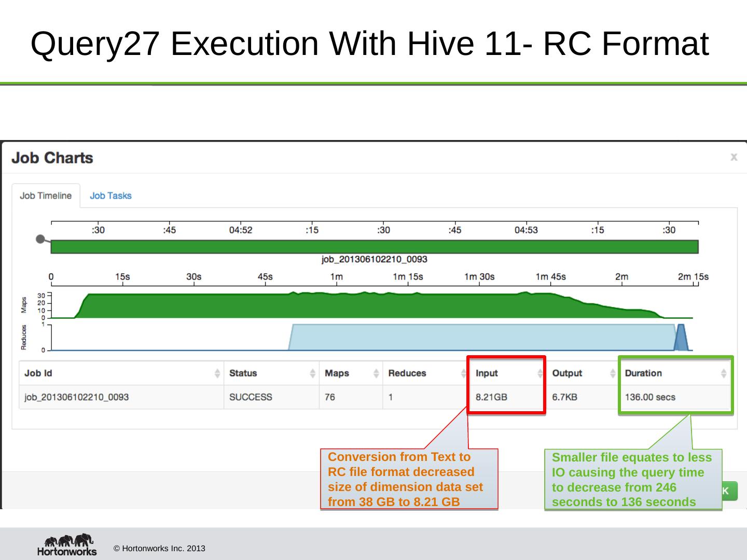The height and width of the screenshot is (560, 747).
Task: Click the 8.21GB input value
Action: (x=491, y=397)
